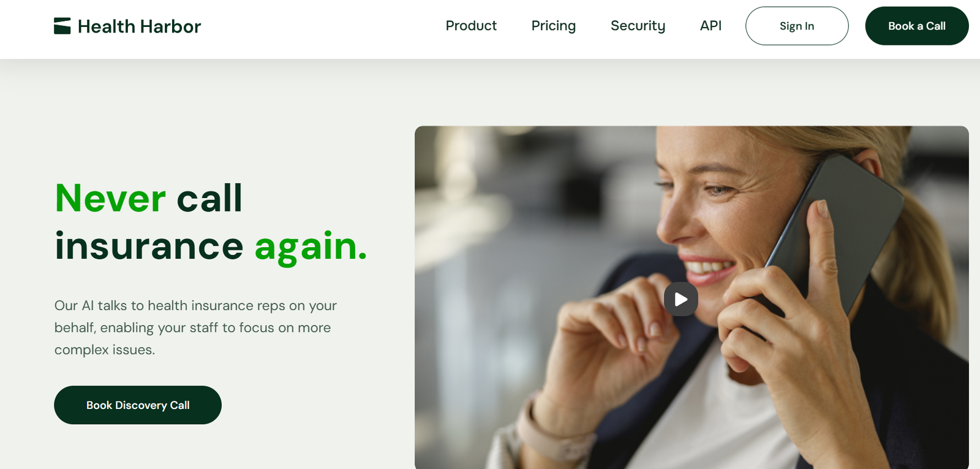Screen dimensions: 980x469
Task: Play the hero video
Action: click(680, 299)
